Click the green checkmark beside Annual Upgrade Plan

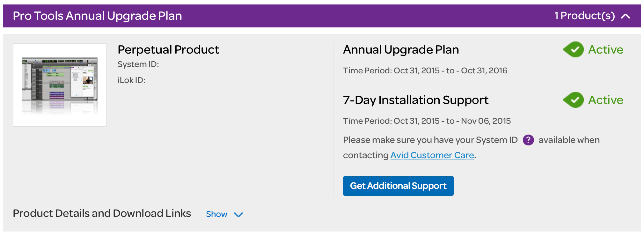point(573,50)
